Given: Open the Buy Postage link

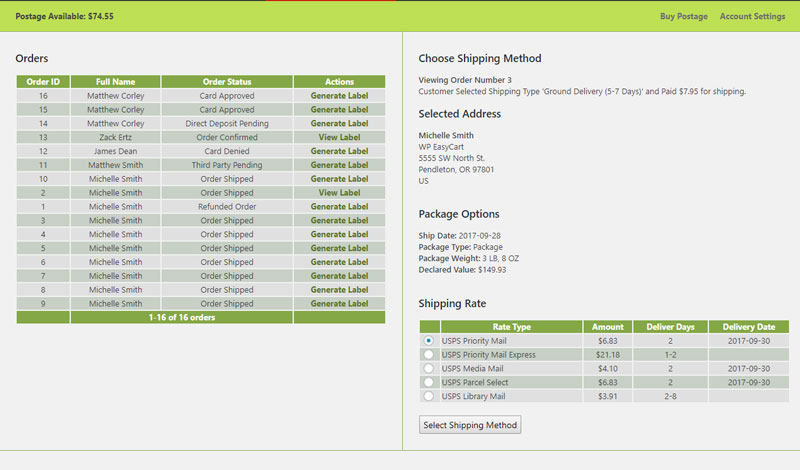Looking at the screenshot, I should 684,16.
